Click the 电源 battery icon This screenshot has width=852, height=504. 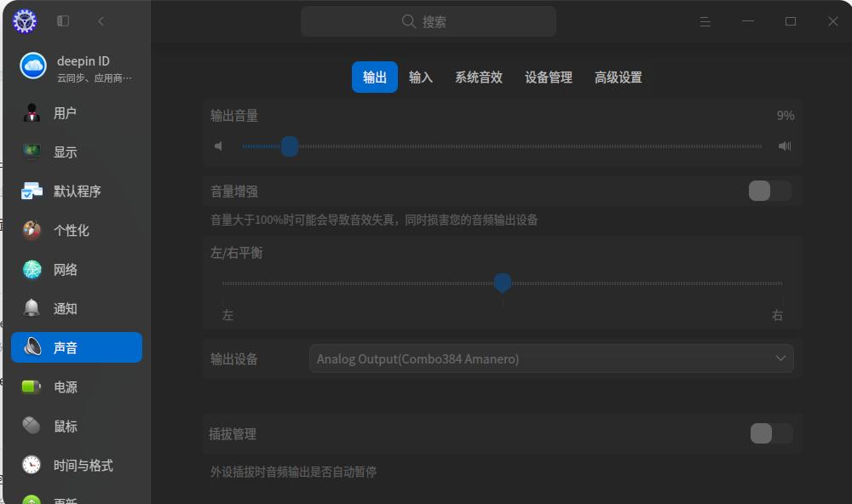(31, 387)
